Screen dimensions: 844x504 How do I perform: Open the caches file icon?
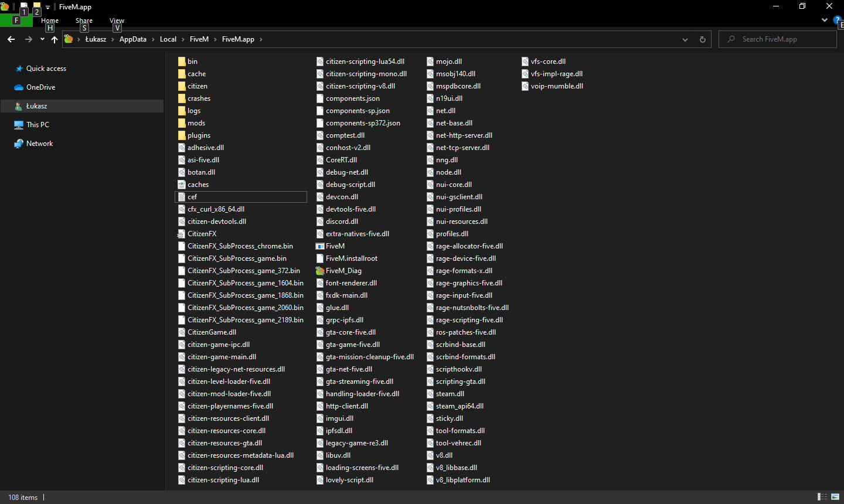click(x=182, y=185)
